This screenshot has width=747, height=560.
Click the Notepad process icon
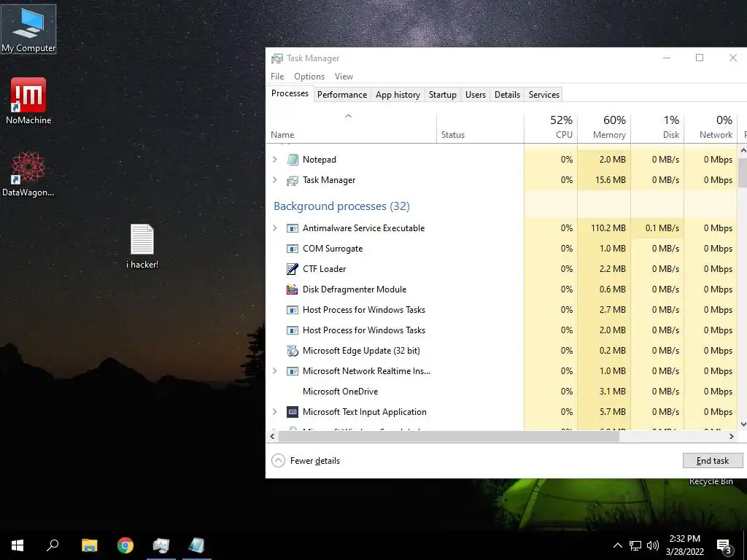tap(293, 160)
